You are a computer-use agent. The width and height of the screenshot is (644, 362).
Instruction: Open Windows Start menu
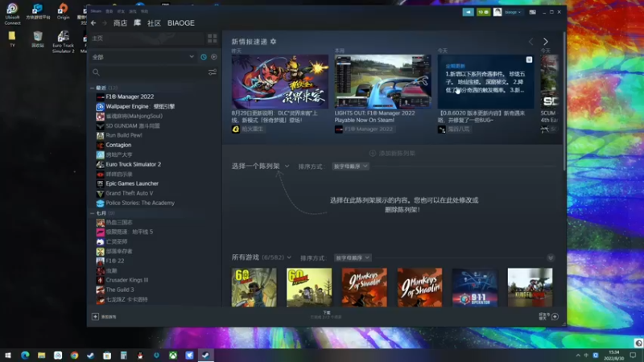coord(8,355)
